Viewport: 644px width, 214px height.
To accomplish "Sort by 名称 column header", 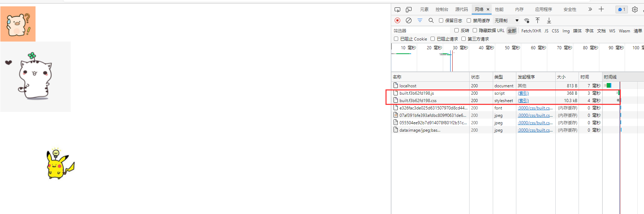I will [x=431, y=77].
